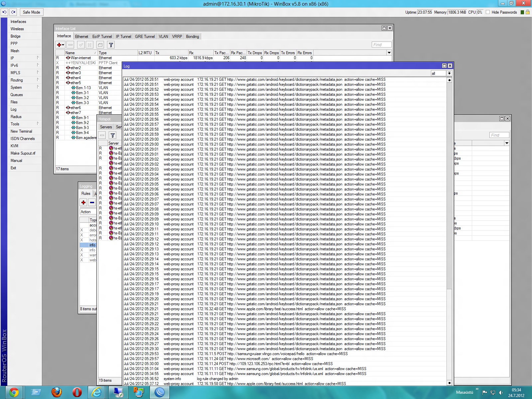Click the Hotspot filter funnel icon
The width and height of the screenshot is (532, 399).
[x=113, y=135]
